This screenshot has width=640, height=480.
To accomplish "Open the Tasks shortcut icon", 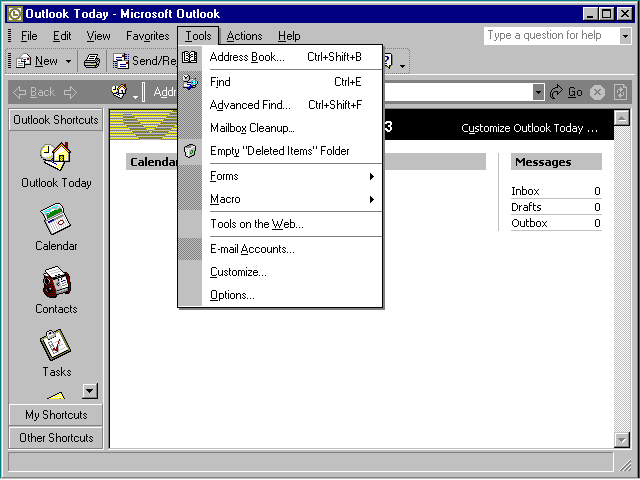I will [x=56, y=345].
